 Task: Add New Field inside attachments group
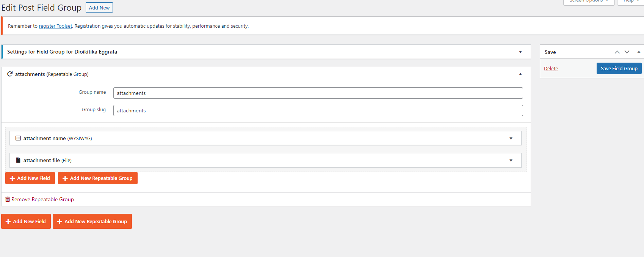pos(30,178)
